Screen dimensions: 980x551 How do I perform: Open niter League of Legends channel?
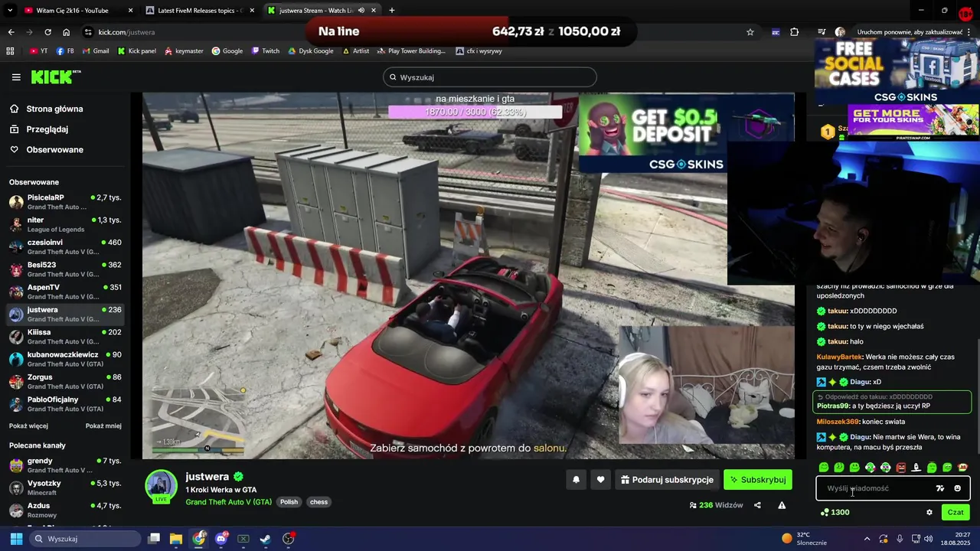pos(65,224)
